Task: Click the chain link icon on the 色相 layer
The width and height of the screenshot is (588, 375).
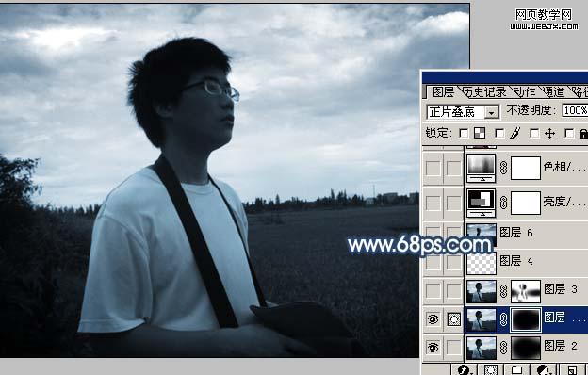Action: coord(503,168)
